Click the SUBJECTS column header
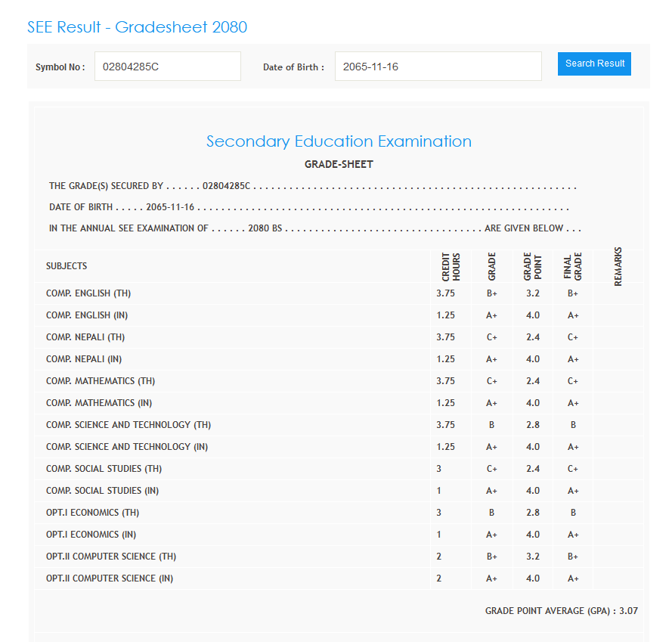672x642 pixels. click(x=67, y=266)
